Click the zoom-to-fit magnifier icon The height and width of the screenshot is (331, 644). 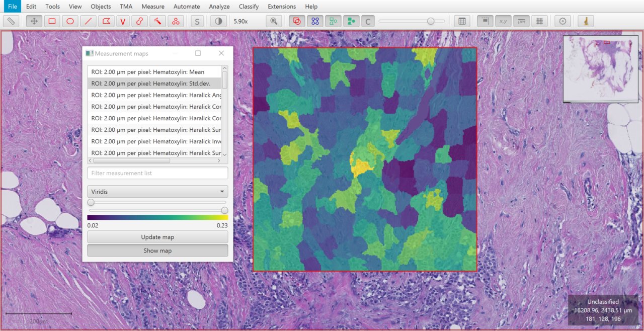click(x=274, y=21)
